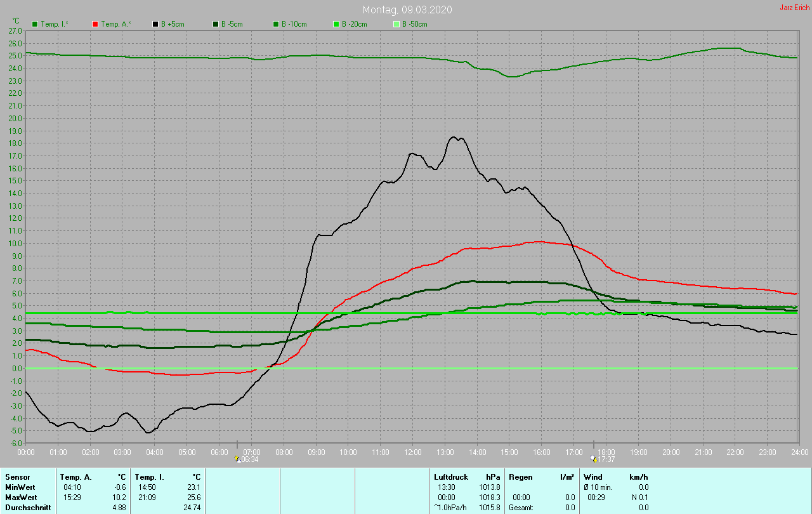Click the Luftdruck minimum value '1013.8'
This screenshot has width=812, height=514.
coord(488,487)
